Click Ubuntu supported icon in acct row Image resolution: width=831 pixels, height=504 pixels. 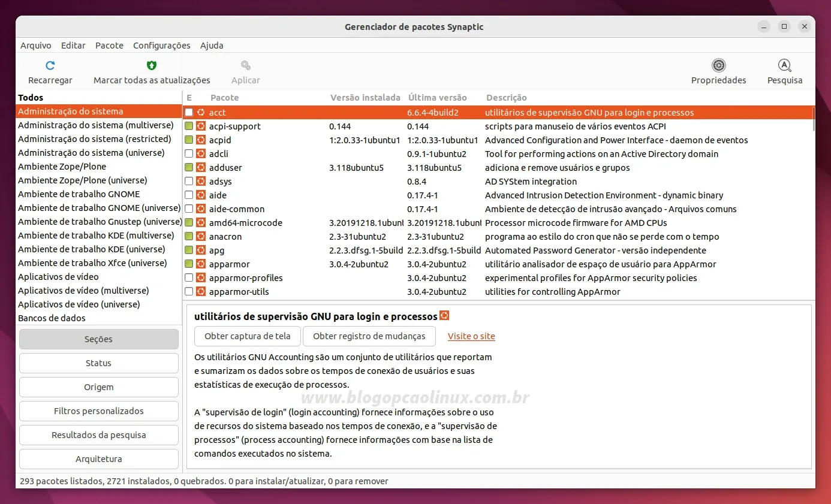pos(201,112)
